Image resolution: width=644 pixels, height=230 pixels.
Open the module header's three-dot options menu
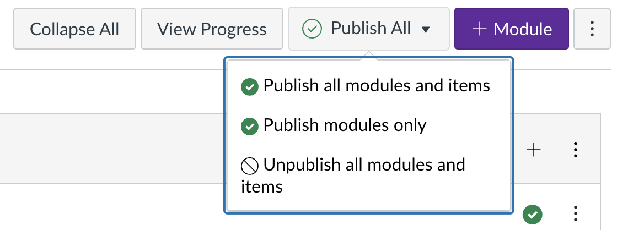click(576, 150)
